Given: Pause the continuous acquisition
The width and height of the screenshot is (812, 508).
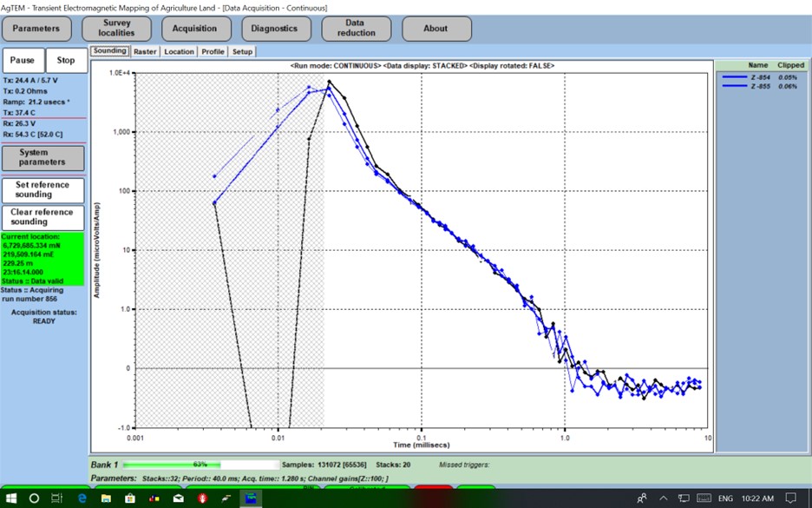Looking at the screenshot, I should [23, 60].
